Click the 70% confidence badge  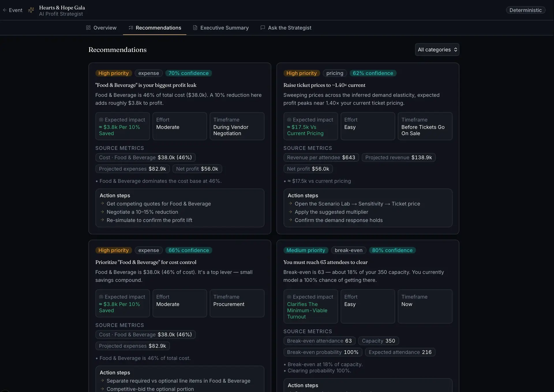[188, 73]
